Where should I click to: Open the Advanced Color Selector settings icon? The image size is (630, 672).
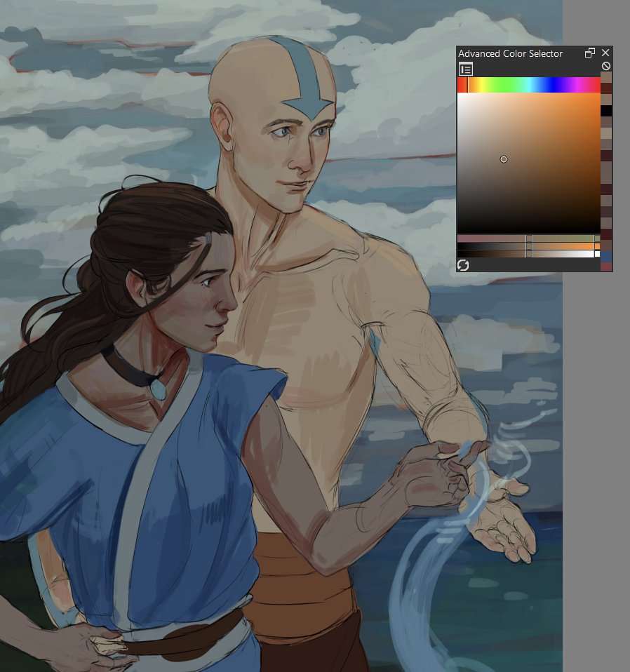[x=465, y=69]
